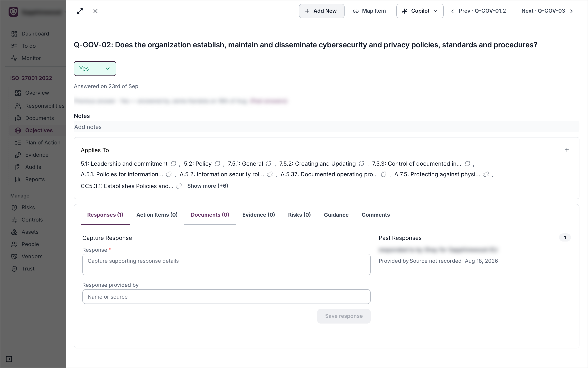Screen dimensions: 588x368
Task: Open the Yes answer dropdown
Action: pyautogui.click(x=95, y=69)
